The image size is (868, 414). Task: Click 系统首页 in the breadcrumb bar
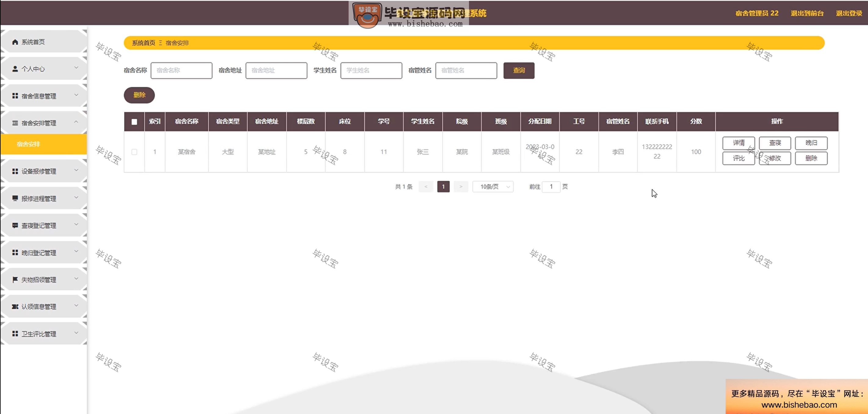coord(143,43)
